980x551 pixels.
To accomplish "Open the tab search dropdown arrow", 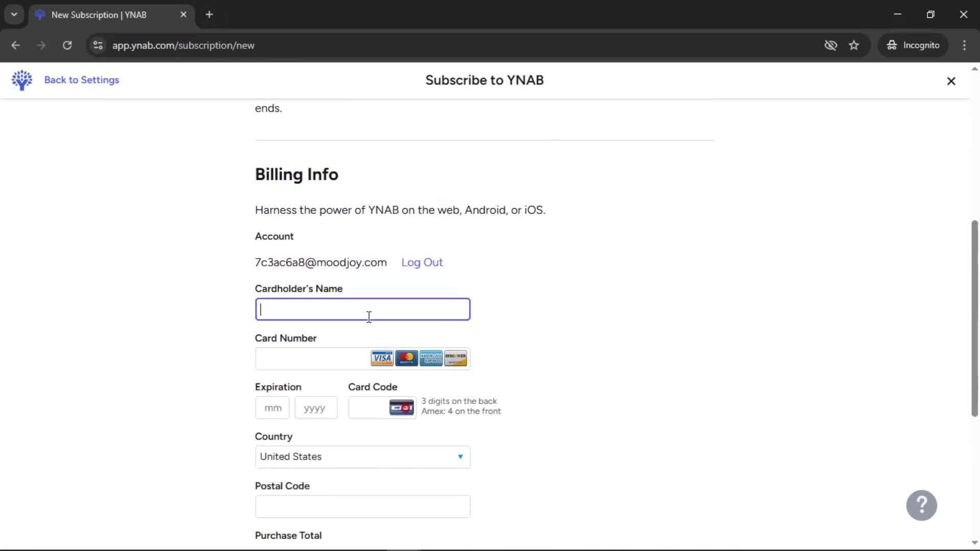I will (x=14, y=15).
